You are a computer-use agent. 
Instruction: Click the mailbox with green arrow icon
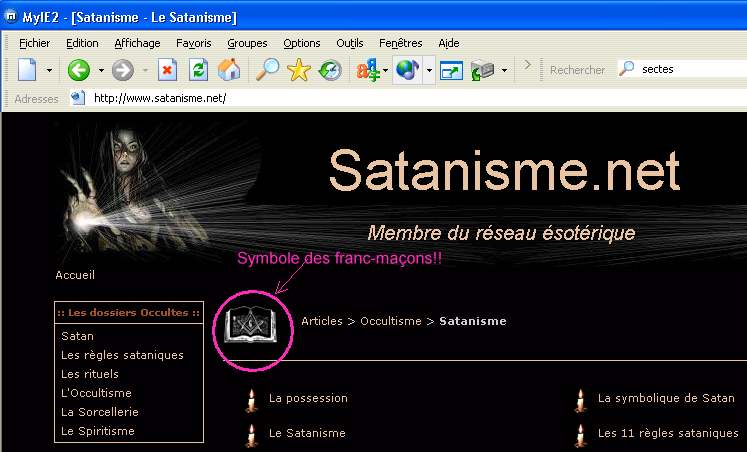482,70
